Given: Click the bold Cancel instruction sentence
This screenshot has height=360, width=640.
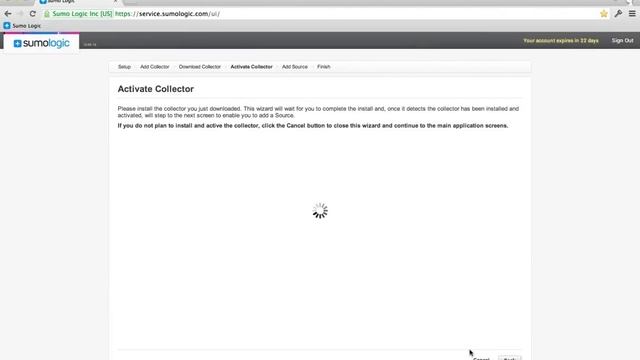Looking at the screenshot, I should (x=313, y=126).
